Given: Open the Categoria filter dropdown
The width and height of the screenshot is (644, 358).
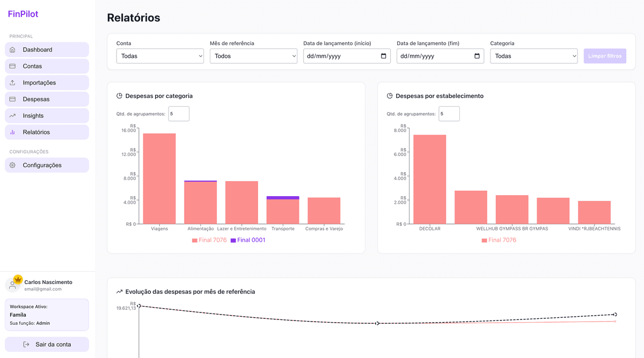Looking at the screenshot, I should tap(533, 56).
